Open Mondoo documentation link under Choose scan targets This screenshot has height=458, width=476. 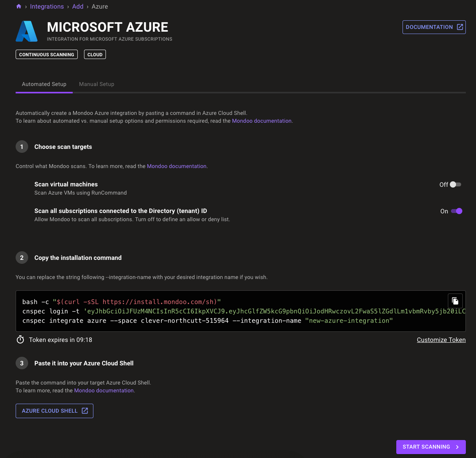(x=177, y=166)
